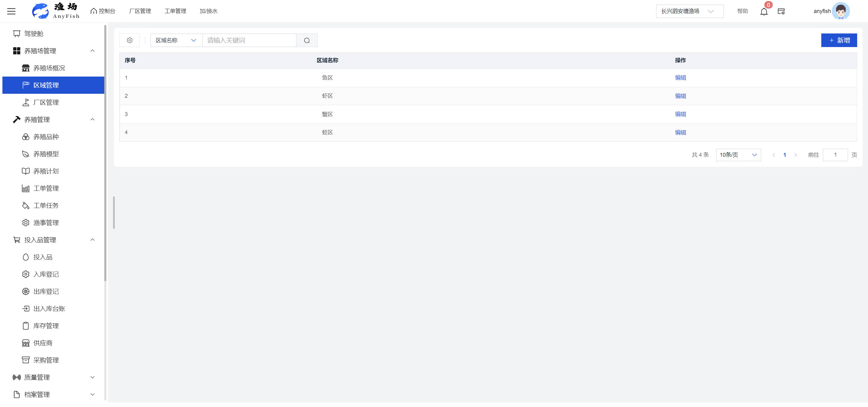Click the search magnifier icon

pos(307,40)
